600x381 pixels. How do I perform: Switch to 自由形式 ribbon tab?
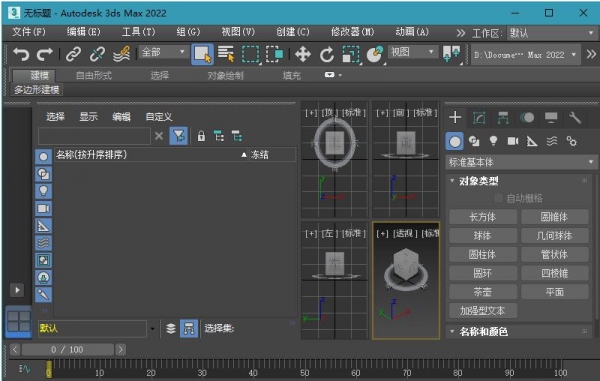(94, 76)
